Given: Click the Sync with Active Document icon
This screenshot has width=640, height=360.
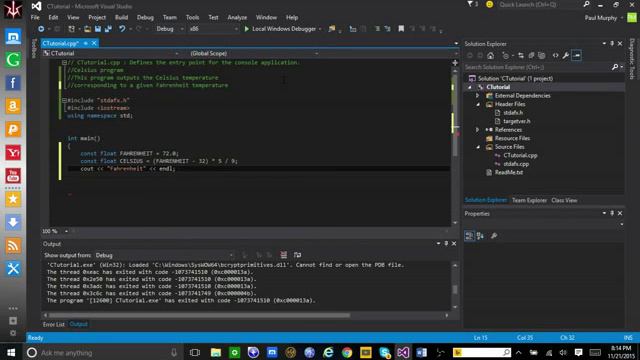Looking at the screenshot, I should (521, 56).
